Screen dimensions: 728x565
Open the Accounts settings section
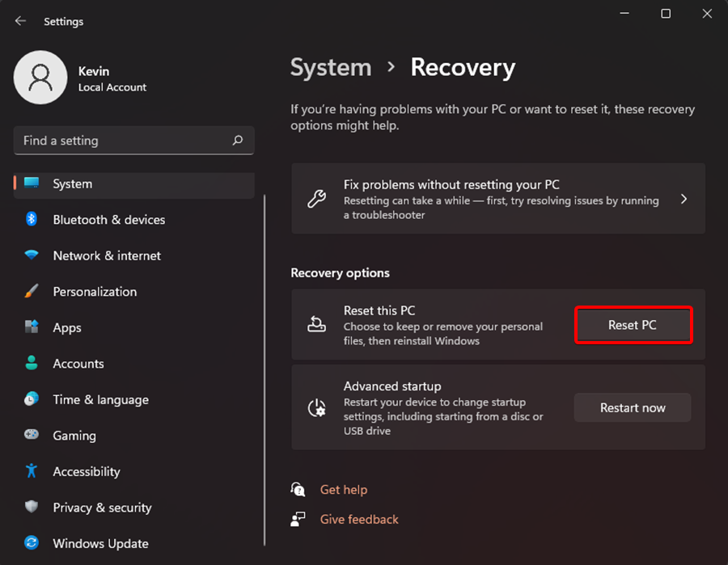[78, 364]
